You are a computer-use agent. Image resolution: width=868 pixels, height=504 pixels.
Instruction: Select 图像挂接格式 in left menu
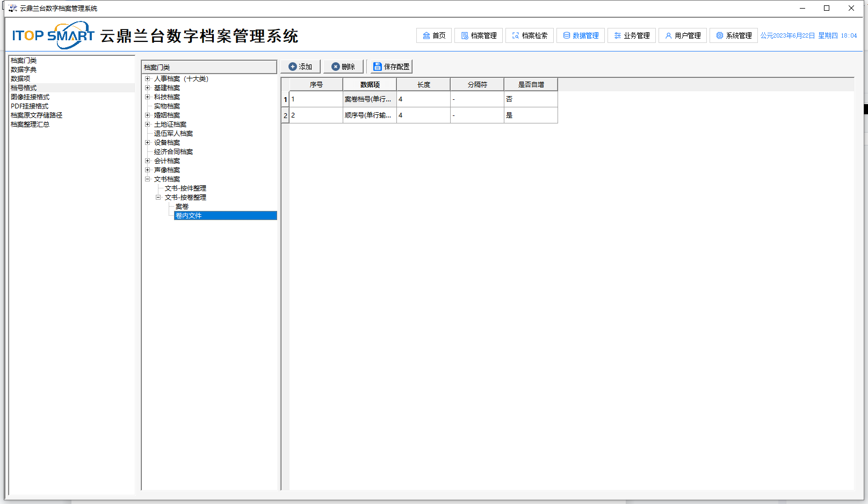[30, 97]
